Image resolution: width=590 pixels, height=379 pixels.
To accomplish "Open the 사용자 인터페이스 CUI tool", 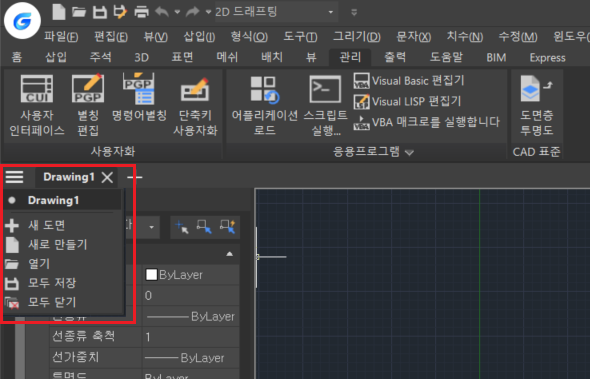I will coord(37,105).
